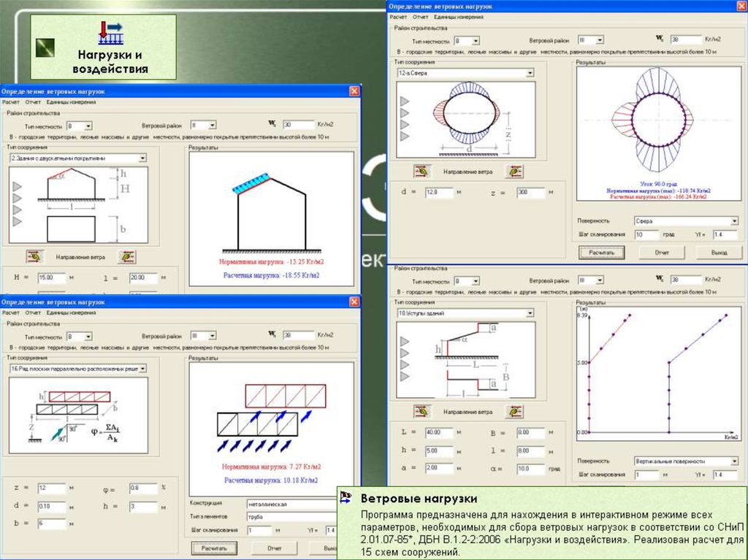Click the Нагрузки и воздействия load arrows icon

point(110,33)
